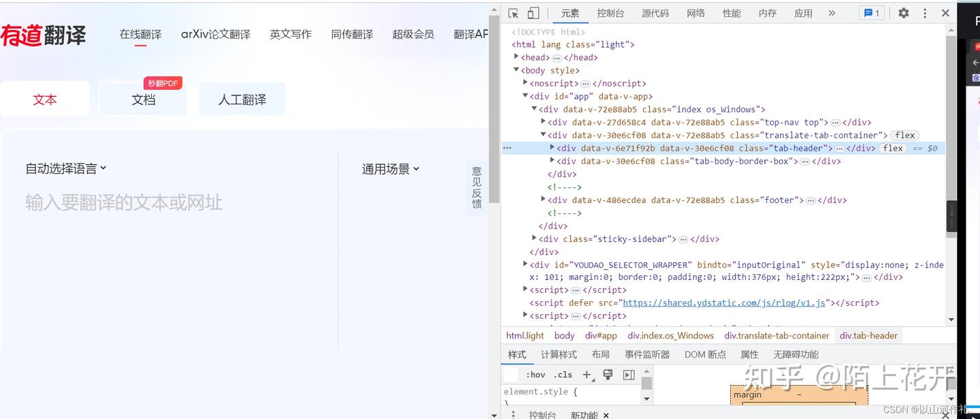The height and width of the screenshot is (419, 980).
Task: Switch to the 控制台 DevTools tab
Action: pyautogui.click(x=610, y=13)
